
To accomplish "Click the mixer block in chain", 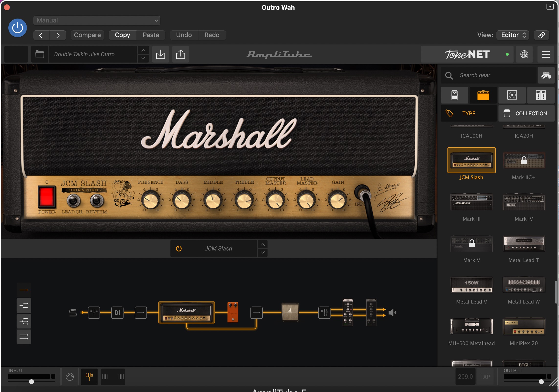I will click(x=324, y=313).
